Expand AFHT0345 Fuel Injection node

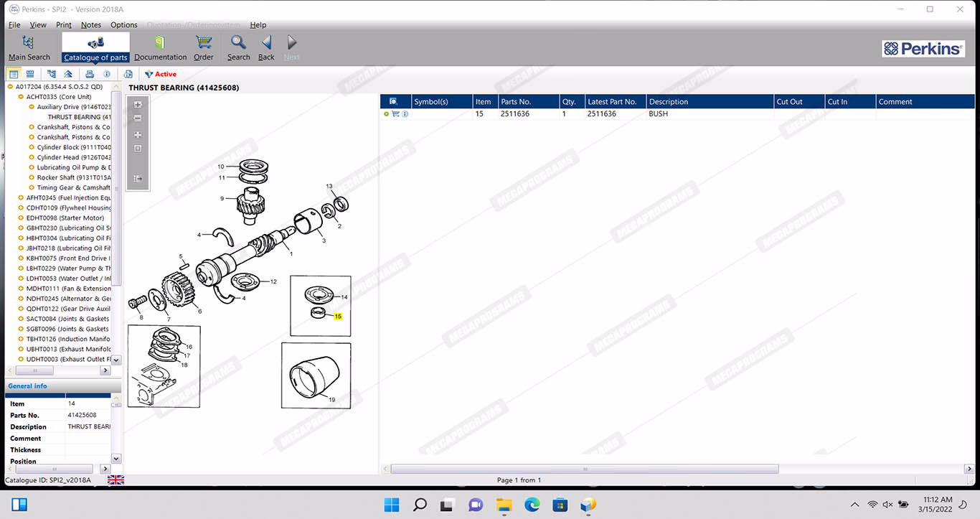pos(21,197)
